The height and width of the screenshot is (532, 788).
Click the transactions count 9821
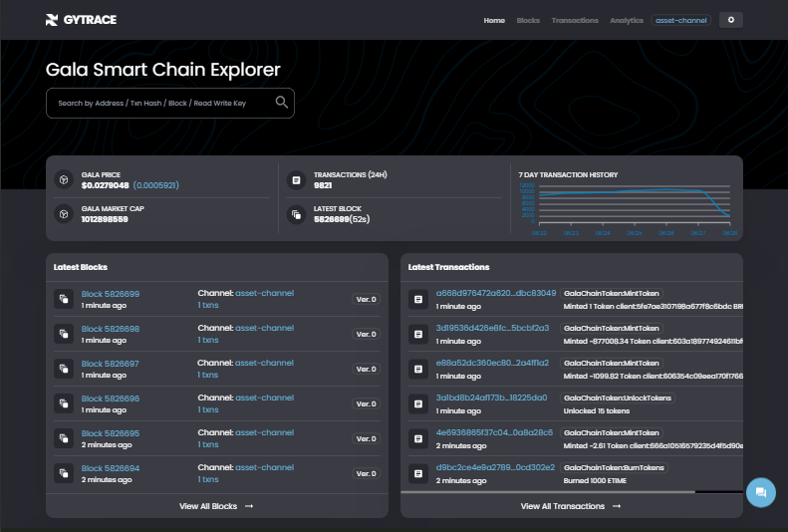click(323, 185)
